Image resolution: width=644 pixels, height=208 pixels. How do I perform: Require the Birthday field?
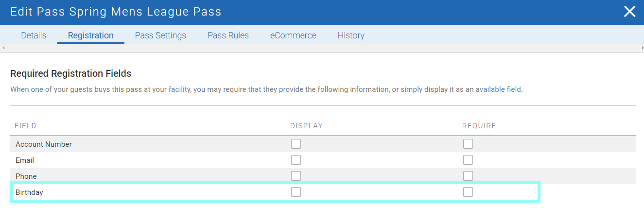click(468, 192)
